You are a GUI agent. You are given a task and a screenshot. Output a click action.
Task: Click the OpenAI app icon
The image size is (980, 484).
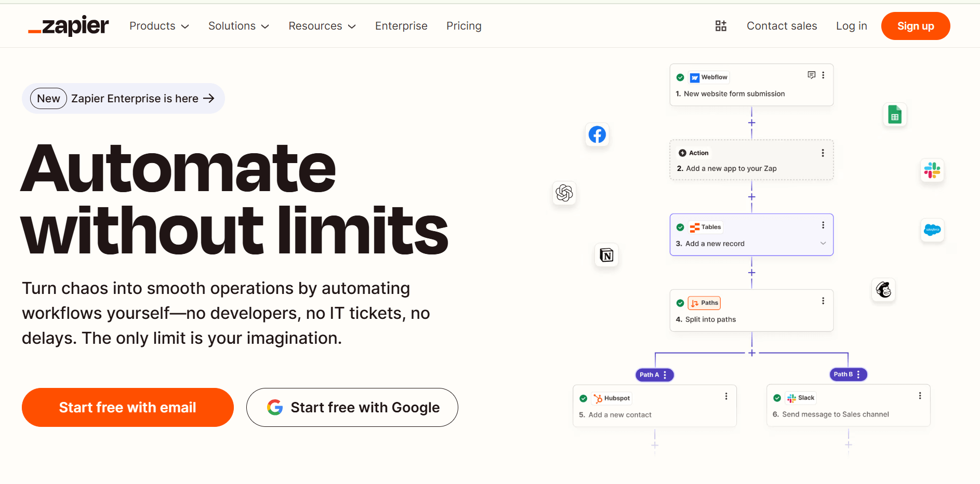(x=564, y=193)
